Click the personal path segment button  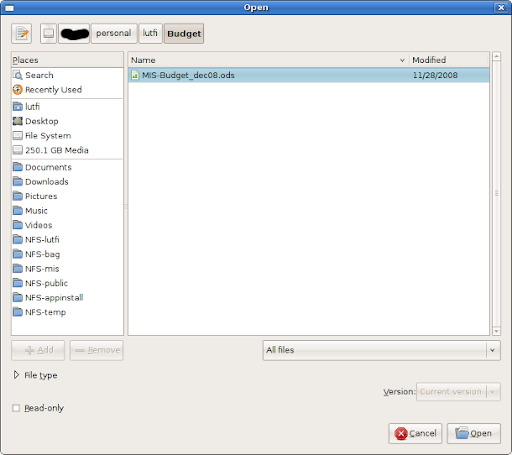click(114, 33)
